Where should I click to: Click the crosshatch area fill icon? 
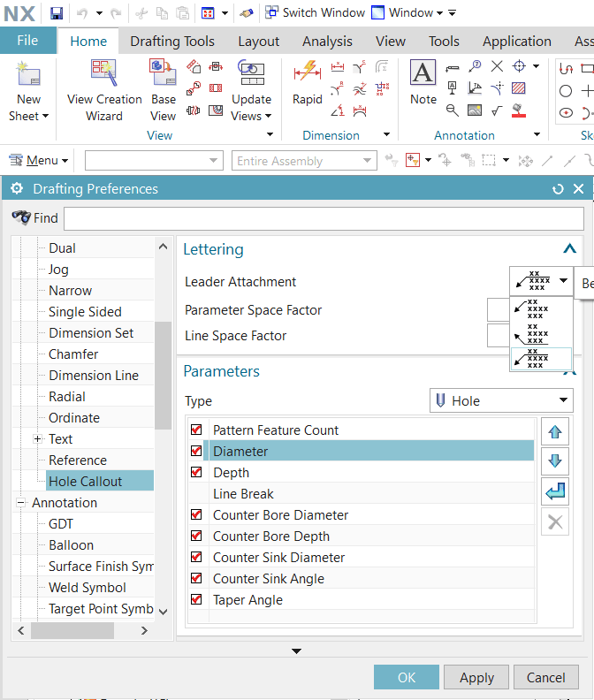coord(519,88)
